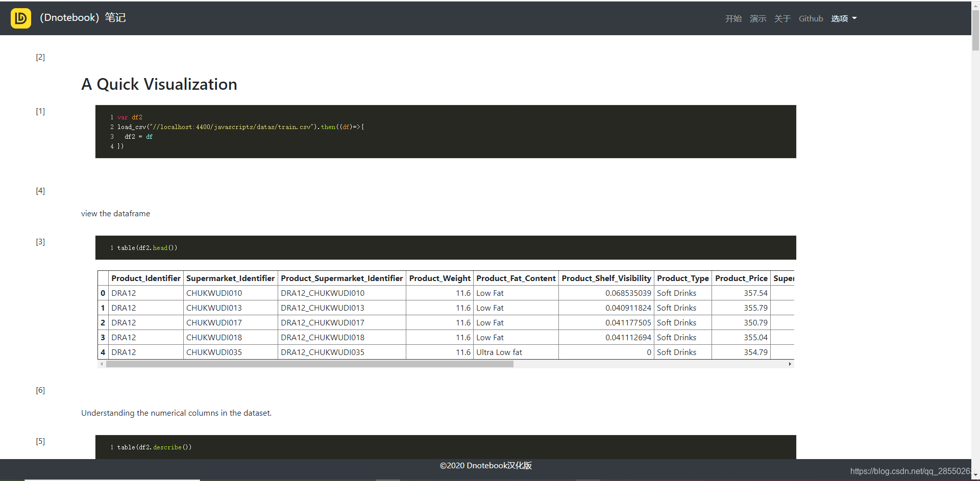The image size is (980, 481).
Task: Open the 关于 page link
Action: [782, 19]
